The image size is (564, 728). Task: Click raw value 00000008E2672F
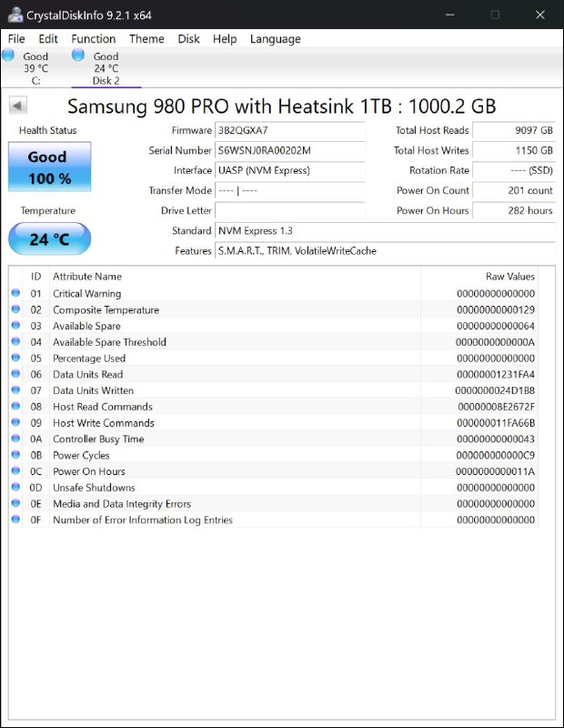(496, 407)
